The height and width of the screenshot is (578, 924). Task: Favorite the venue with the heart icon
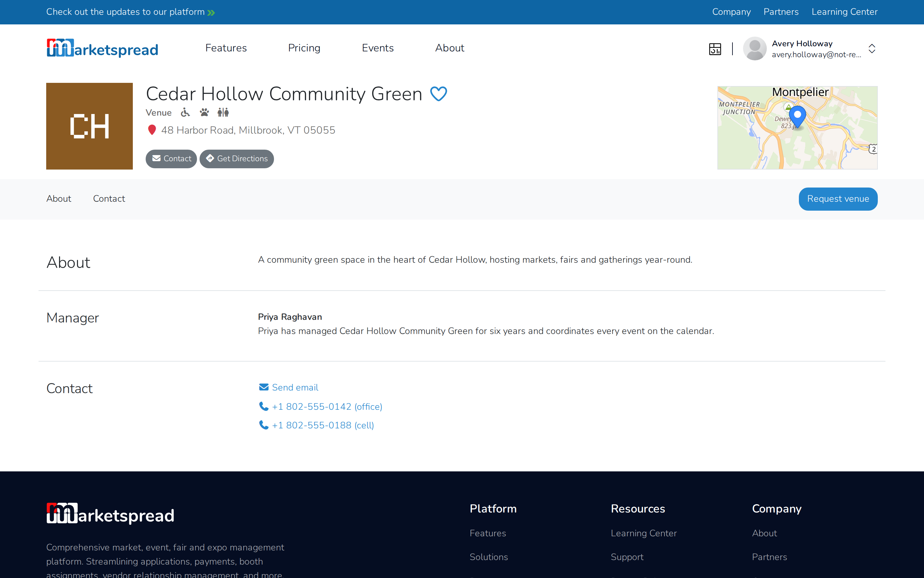pos(438,94)
